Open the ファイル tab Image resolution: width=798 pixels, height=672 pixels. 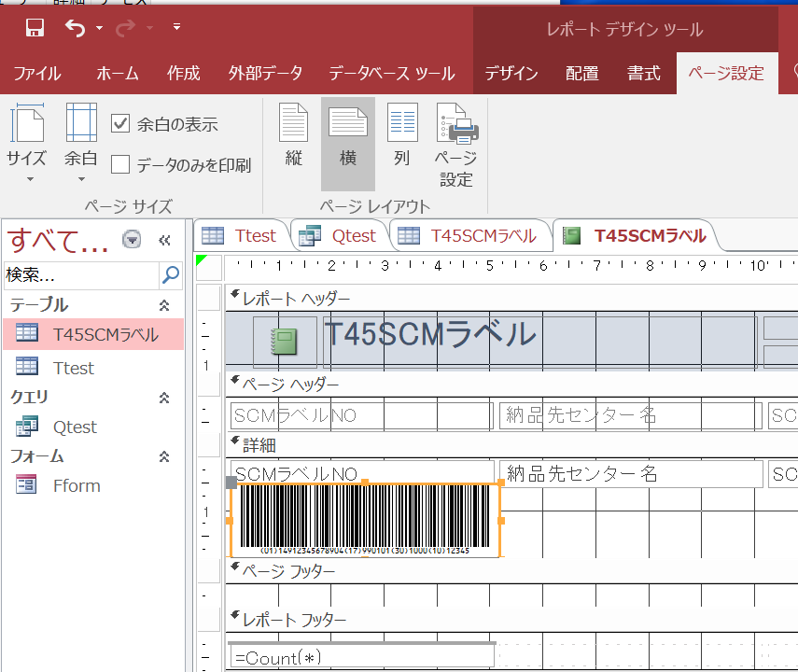pyautogui.click(x=37, y=74)
